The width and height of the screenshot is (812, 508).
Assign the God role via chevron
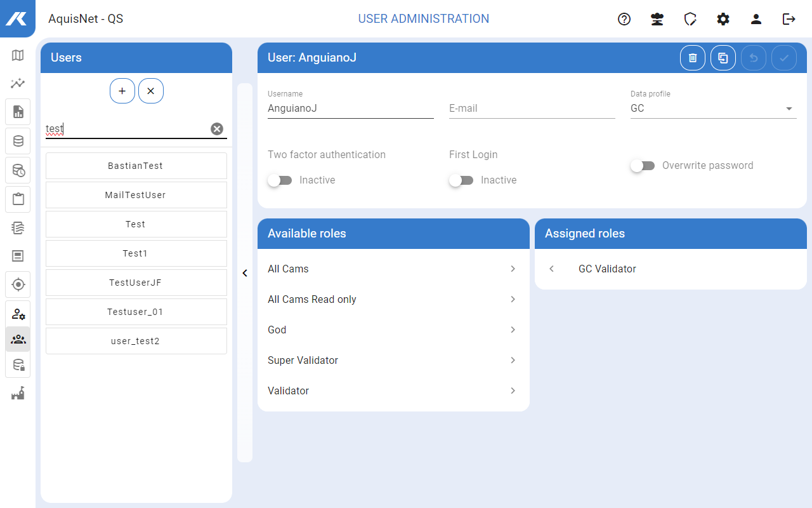[x=513, y=330]
